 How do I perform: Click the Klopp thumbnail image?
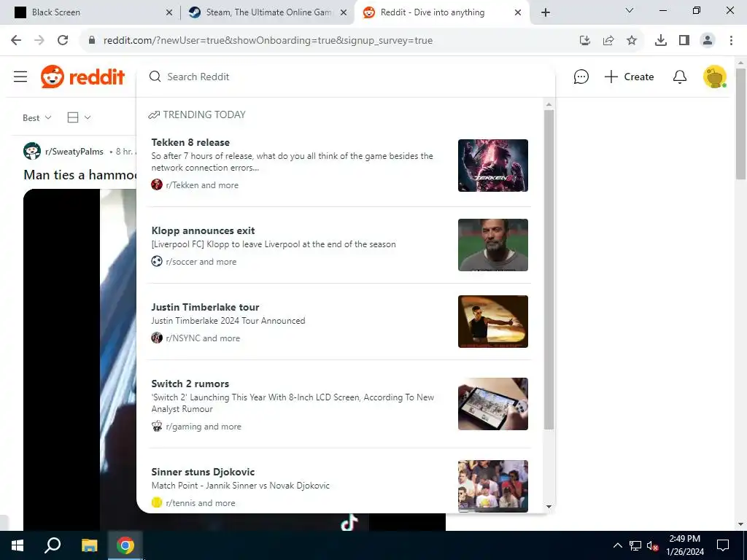[492, 245]
